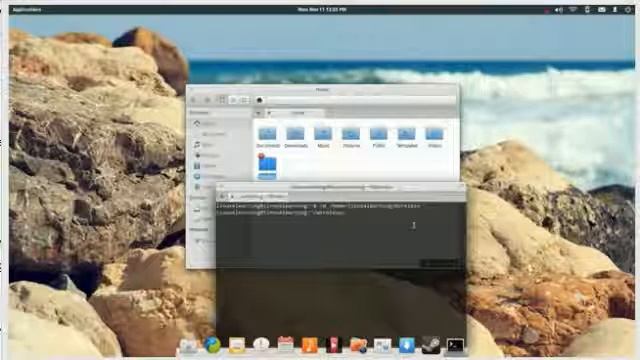
Task: Open Software Center download dock icon
Action: coord(407,345)
